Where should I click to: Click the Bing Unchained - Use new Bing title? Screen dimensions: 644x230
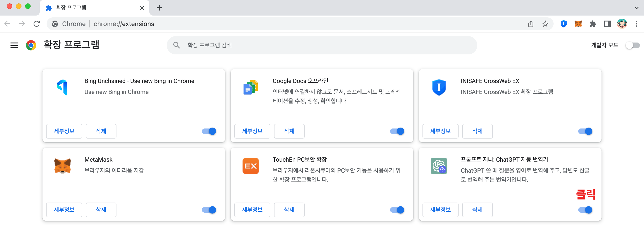click(139, 81)
